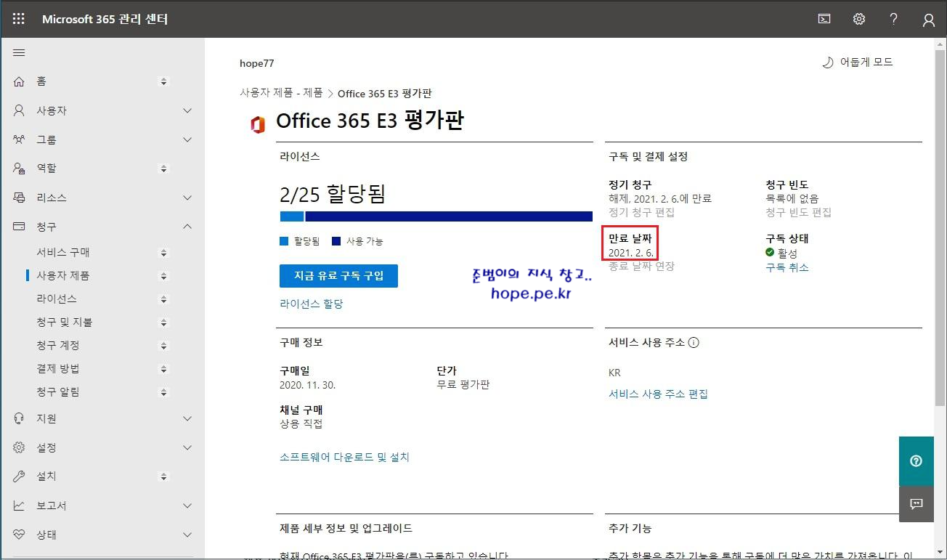Viewport: 947px width, 560px height.
Task: Toggle the 어둡게 모드 dark mode switch
Action: coord(857,62)
